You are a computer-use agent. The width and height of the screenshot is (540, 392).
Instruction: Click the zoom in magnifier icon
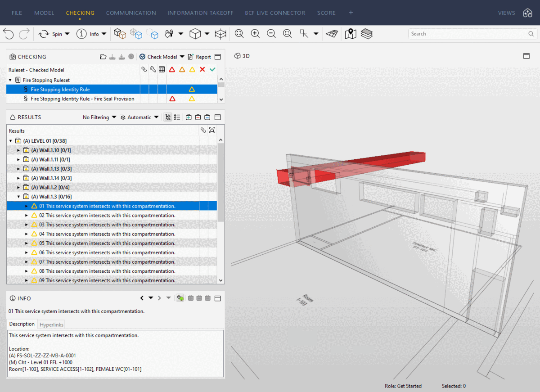pos(255,34)
